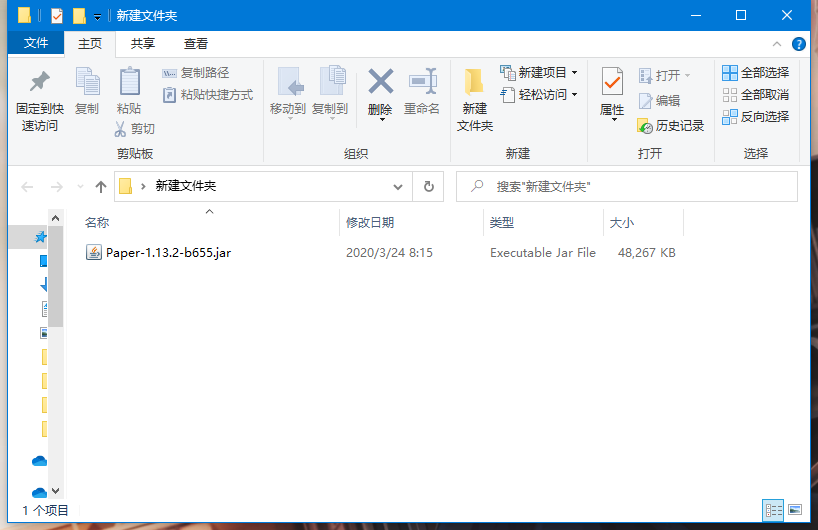The height and width of the screenshot is (530, 818).
Task: Open the 文件 menu tab
Action: pyautogui.click(x=36, y=43)
